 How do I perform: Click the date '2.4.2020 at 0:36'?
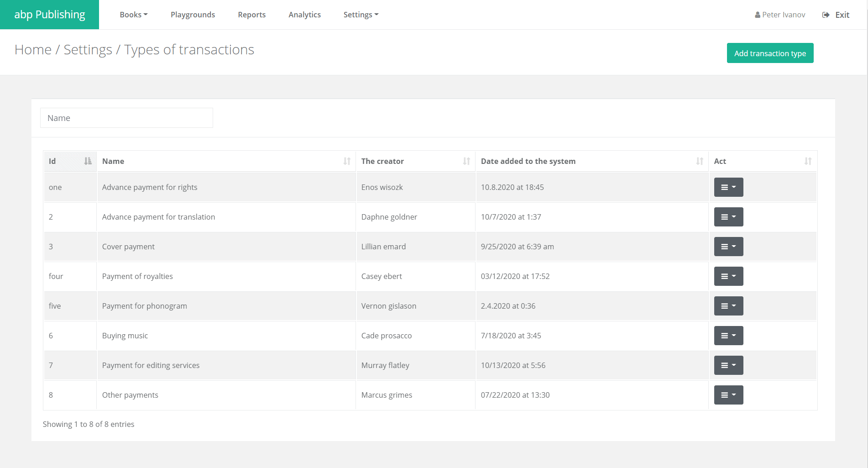(x=508, y=306)
